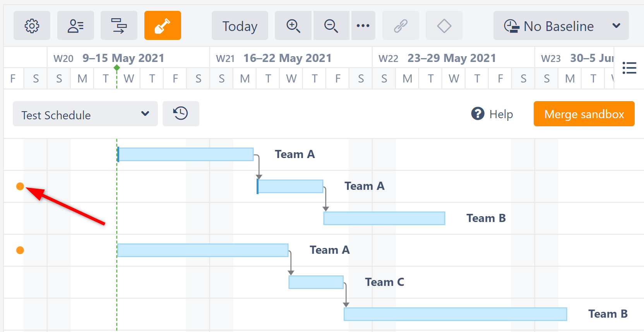The height and width of the screenshot is (332, 644).
Task: Click the dependency link icon
Action: tap(401, 26)
